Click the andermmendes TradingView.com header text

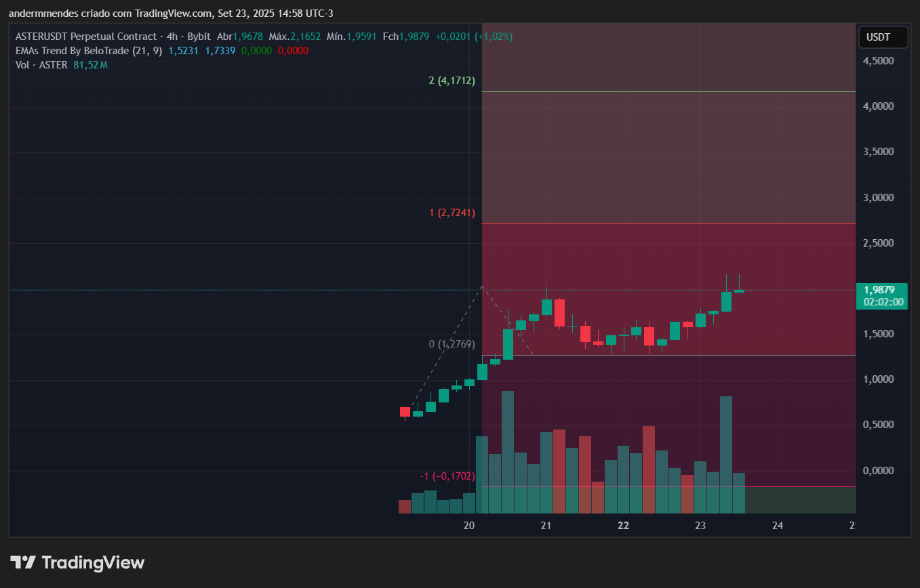pos(171,14)
